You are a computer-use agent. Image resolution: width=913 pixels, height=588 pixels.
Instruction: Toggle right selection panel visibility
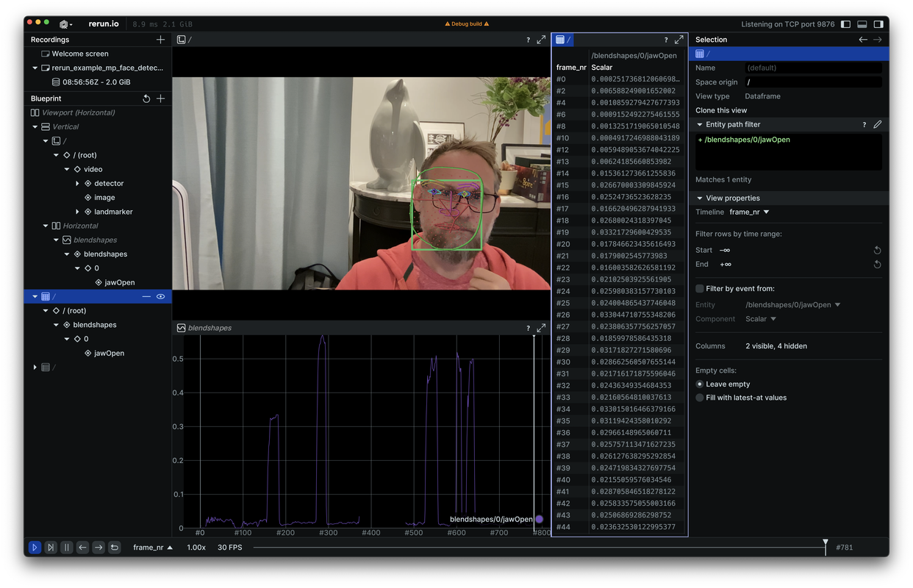point(878,24)
